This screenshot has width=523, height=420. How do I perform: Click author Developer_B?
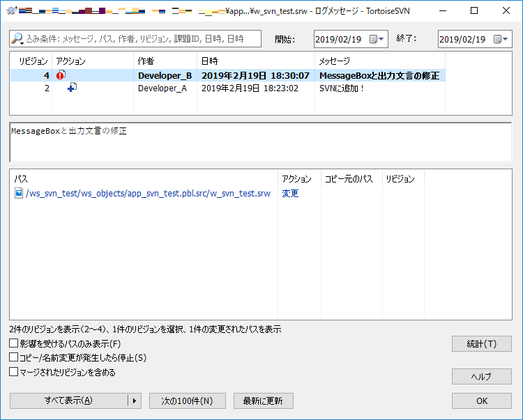(165, 76)
